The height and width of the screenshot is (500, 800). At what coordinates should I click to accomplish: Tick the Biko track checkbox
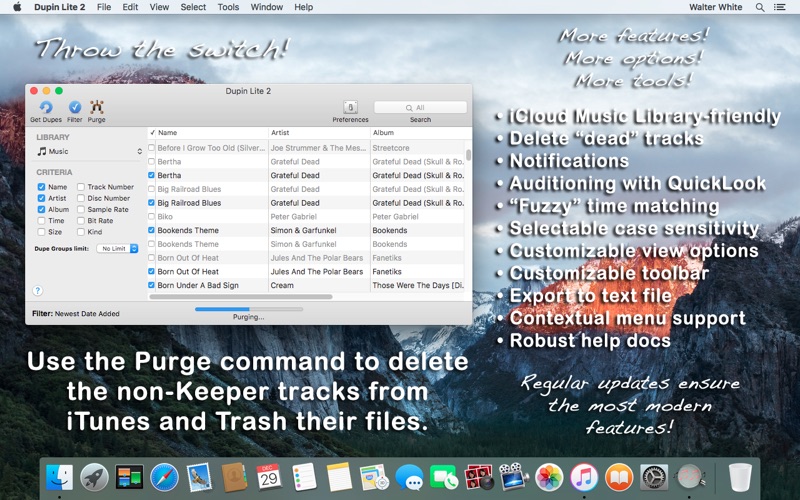tap(152, 216)
